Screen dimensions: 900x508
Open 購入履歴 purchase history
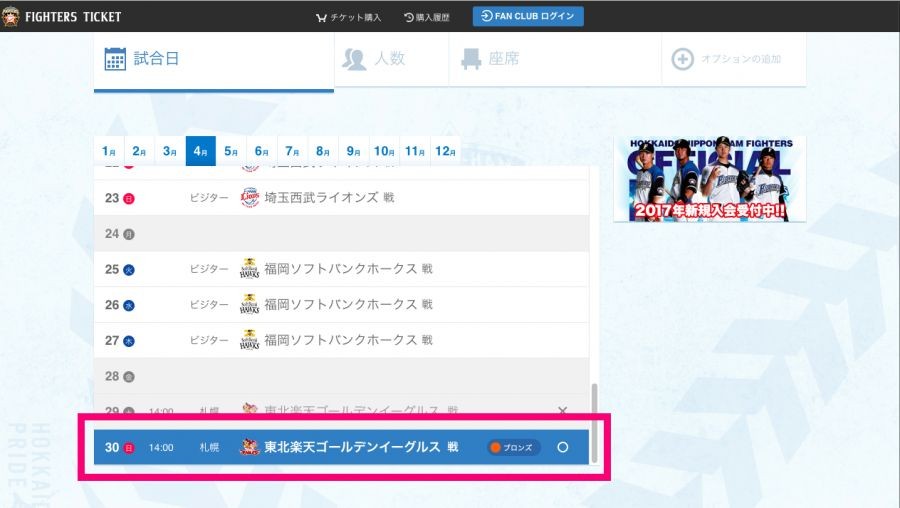(426, 17)
